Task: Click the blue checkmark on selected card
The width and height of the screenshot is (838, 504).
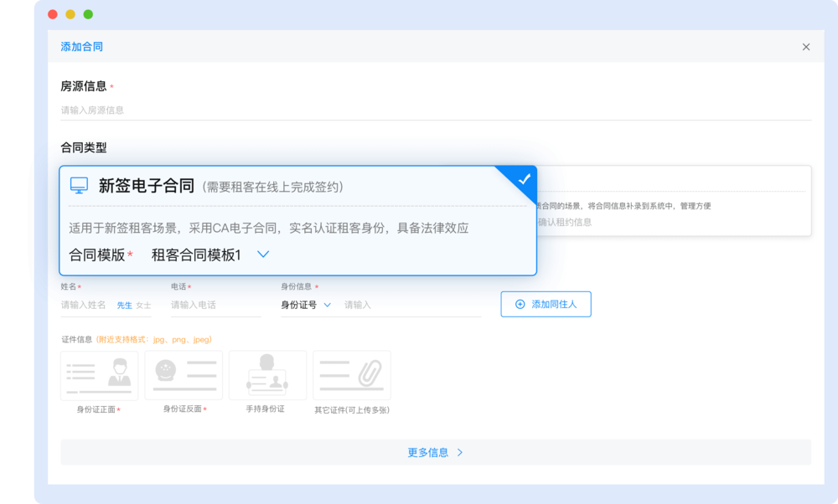Action: tap(525, 179)
